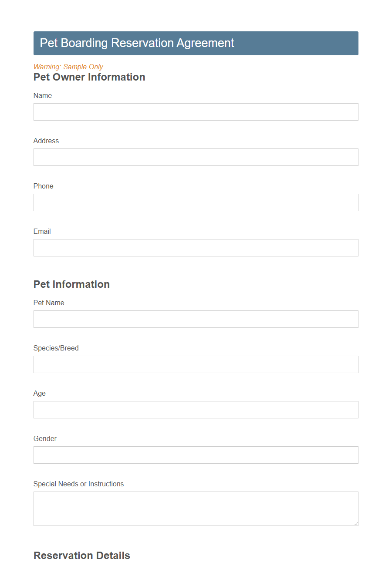392x566 pixels.
Task: Select the Email input field
Action: click(x=196, y=248)
